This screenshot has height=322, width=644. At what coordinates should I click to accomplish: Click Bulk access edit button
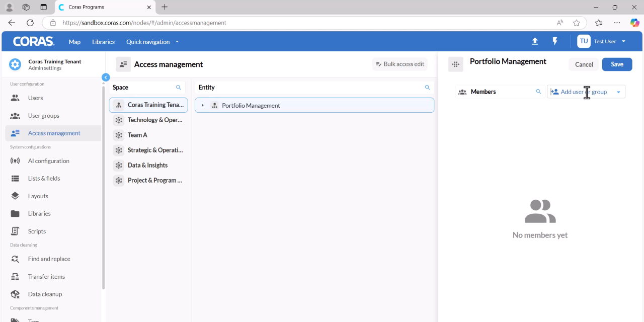coord(400,64)
